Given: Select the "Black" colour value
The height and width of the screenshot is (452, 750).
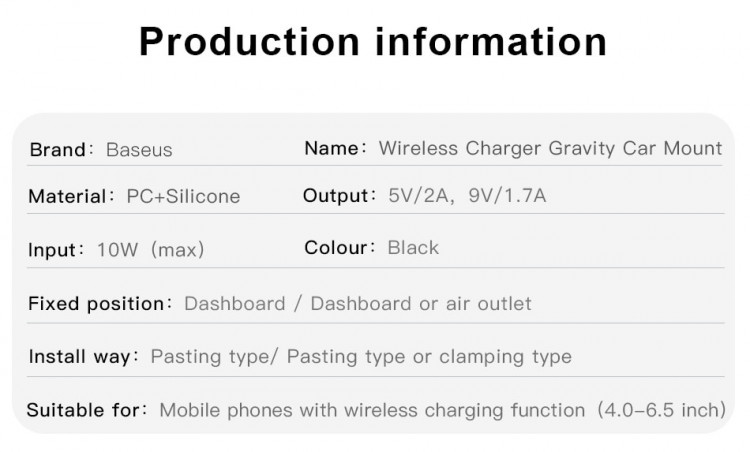Looking at the screenshot, I should (x=413, y=247).
